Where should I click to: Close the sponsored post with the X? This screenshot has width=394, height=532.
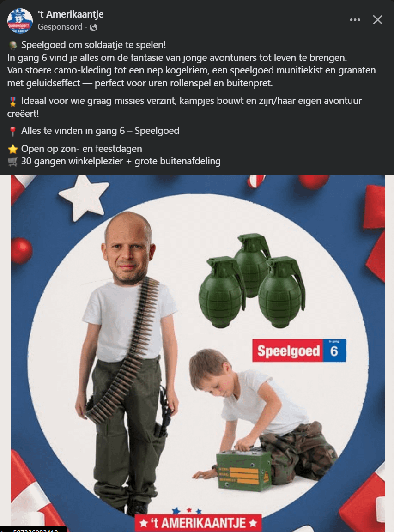click(x=378, y=20)
